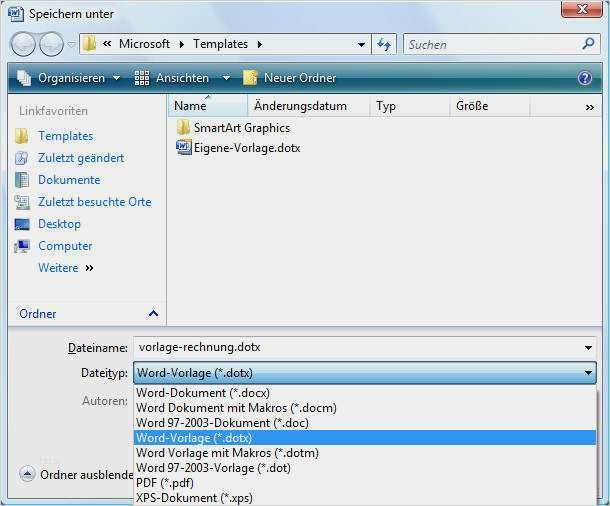Viewport: 610px width, 506px height.
Task: Click the search magnifier icon
Action: pos(588,44)
